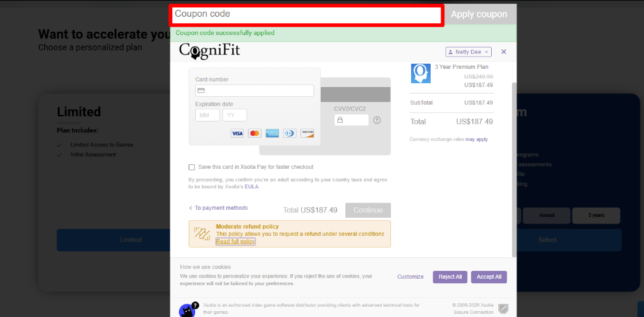This screenshot has width=644, height=317.
Task: Click the card icon in Card number field
Action: [x=201, y=91]
